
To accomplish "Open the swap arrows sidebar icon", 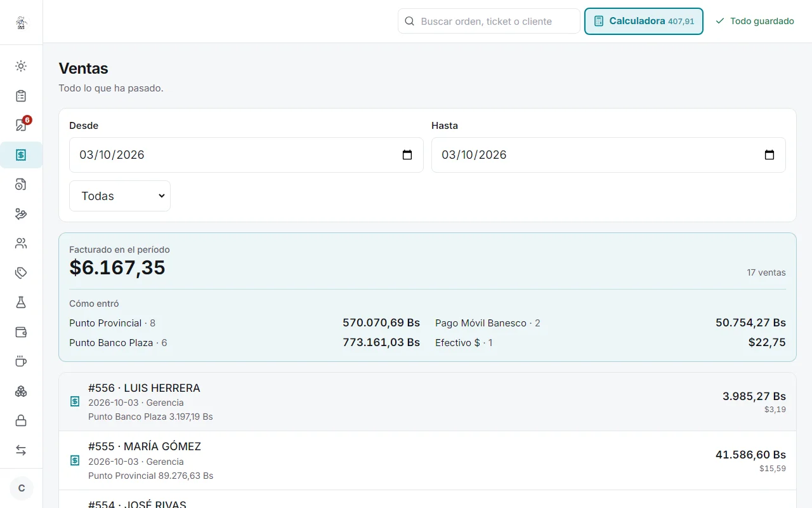I will [21, 450].
